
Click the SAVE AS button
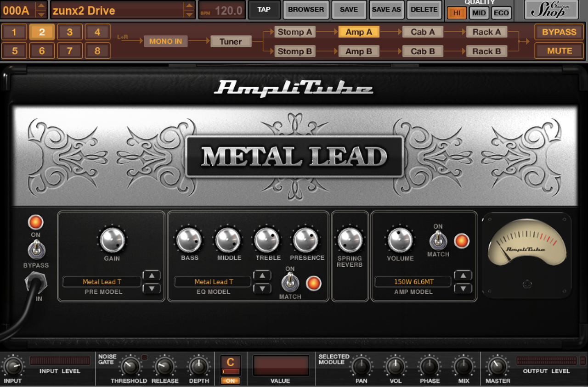pyautogui.click(x=386, y=10)
